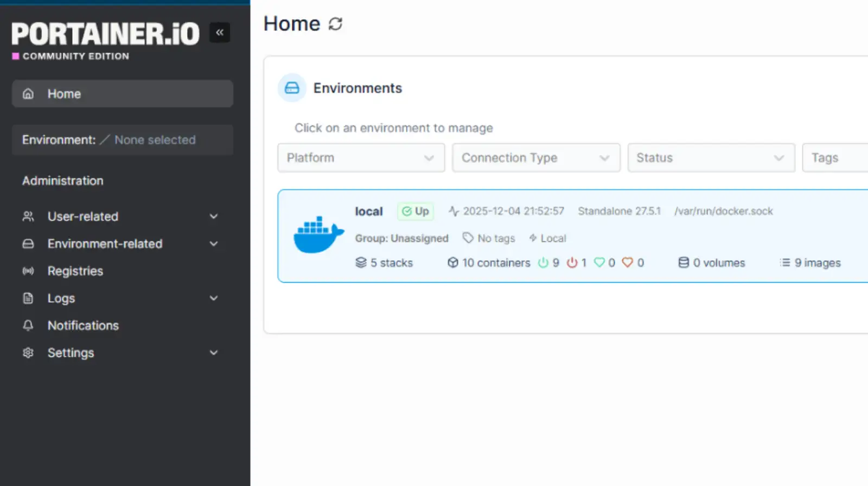This screenshot has height=486, width=868.
Task: Click the containers cube icon
Action: [452, 263]
